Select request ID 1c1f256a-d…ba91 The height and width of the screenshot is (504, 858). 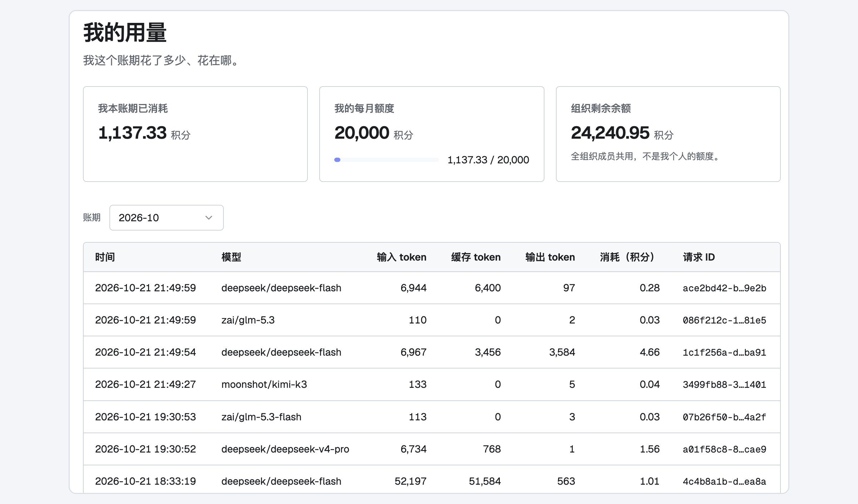coord(724,352)
